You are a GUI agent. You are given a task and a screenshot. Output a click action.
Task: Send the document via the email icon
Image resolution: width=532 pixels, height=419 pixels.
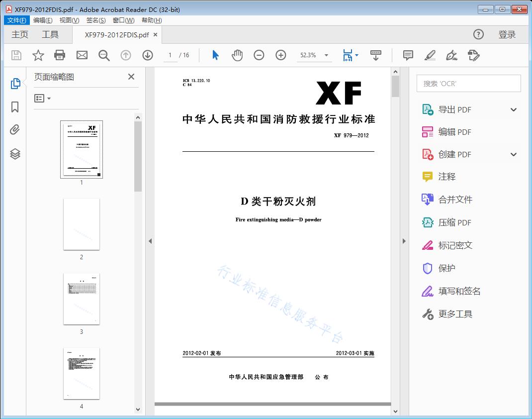pos(82,55)
